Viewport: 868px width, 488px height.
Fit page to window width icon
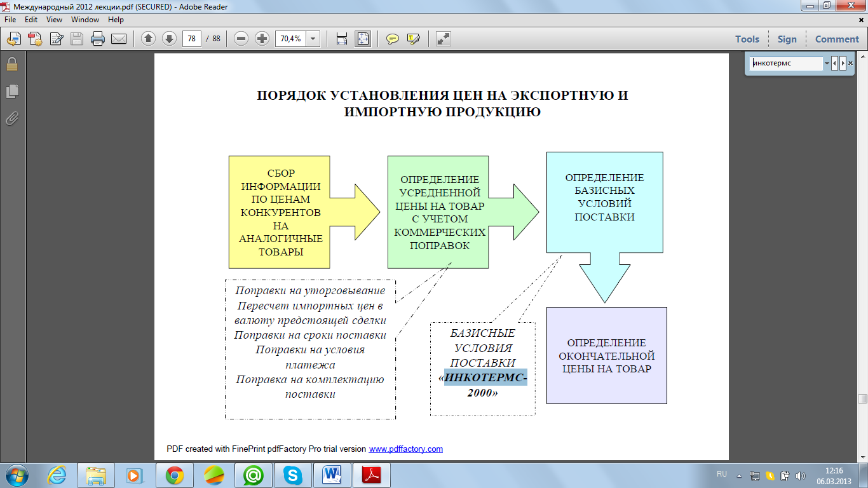click(342, 39)
